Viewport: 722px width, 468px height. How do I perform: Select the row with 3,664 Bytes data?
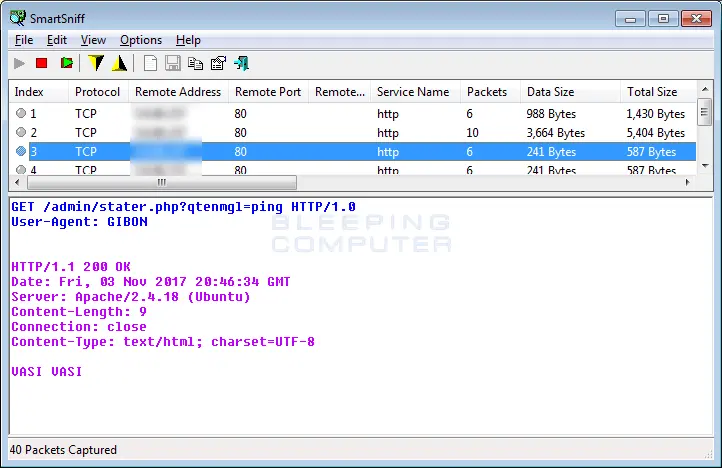[x=353, y=133]
